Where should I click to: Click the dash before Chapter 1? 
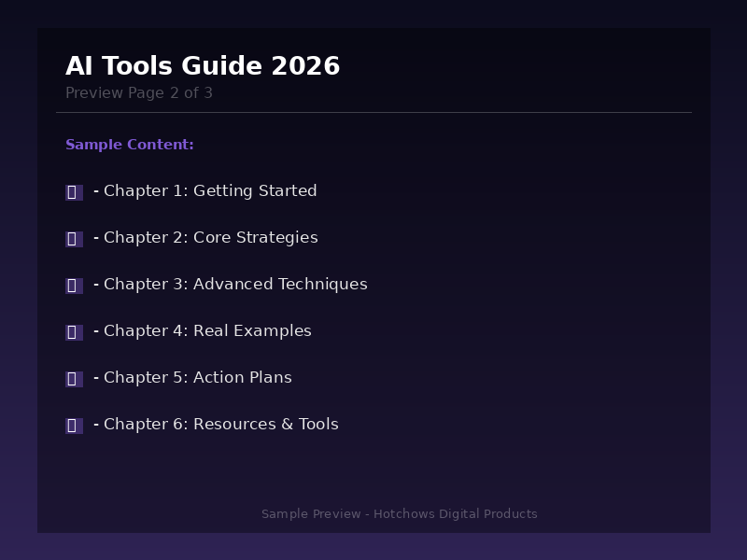[96, 191]
